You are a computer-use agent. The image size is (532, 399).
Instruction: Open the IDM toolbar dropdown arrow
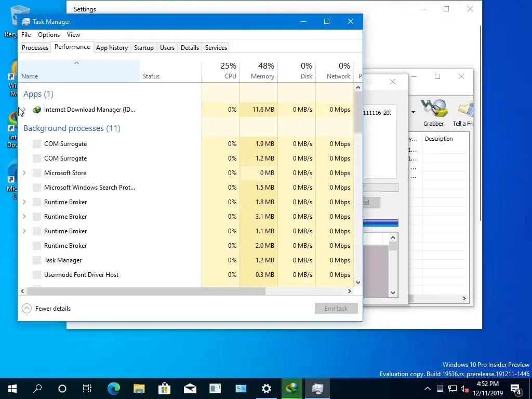point(413,112)
